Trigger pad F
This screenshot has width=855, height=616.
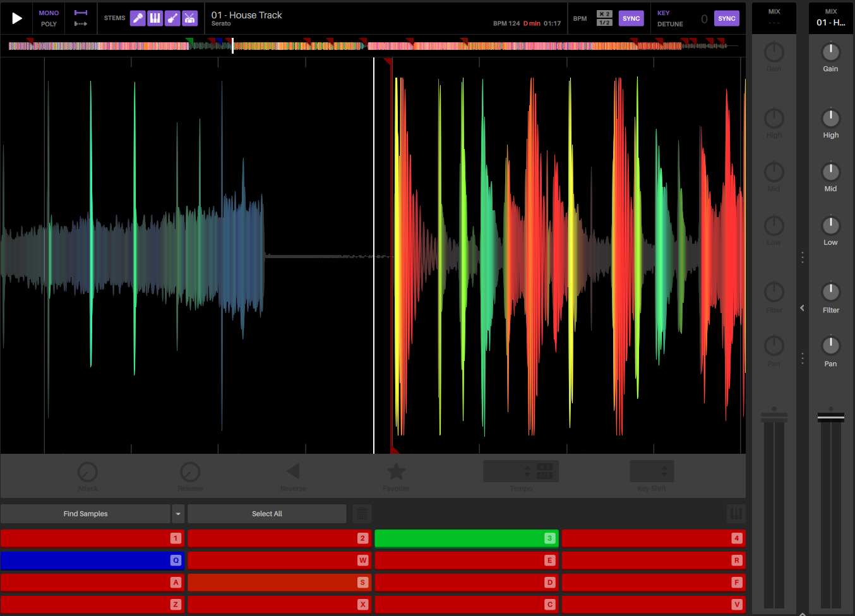(654, 583)
